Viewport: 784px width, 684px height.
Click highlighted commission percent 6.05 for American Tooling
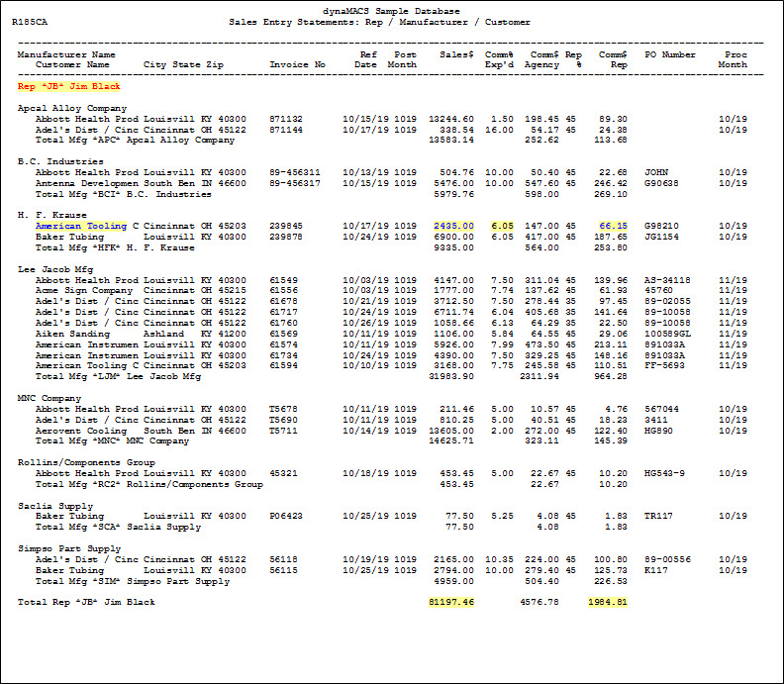tap(502, 226)
